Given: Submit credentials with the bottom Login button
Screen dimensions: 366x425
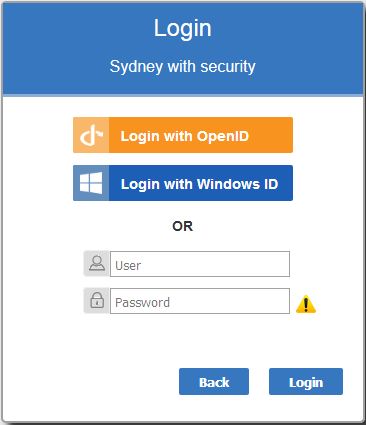Looking at the screenshot, I should point(306,382).
